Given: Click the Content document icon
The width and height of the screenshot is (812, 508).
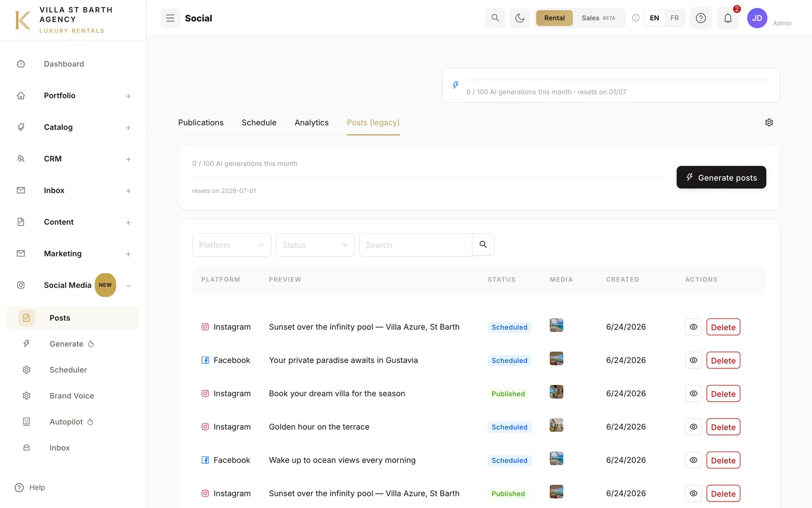Looking at the screenshot, I should click(x=21, y=222).
